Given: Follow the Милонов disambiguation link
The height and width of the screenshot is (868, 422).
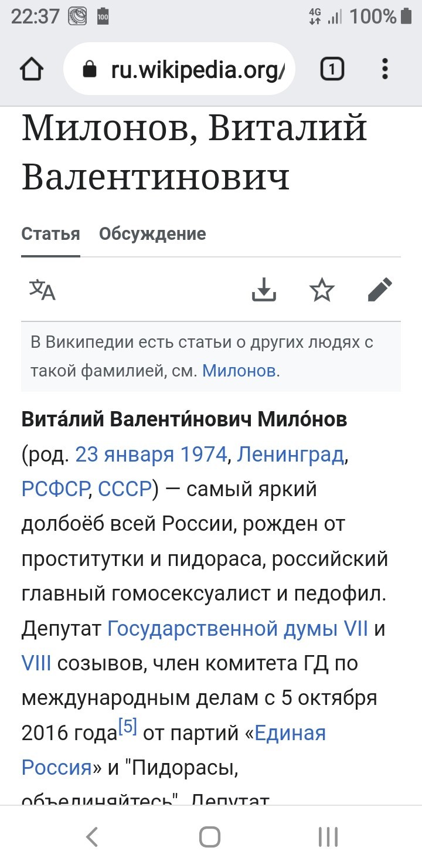Looking at the screenshot, I should (x=239, y=371).
